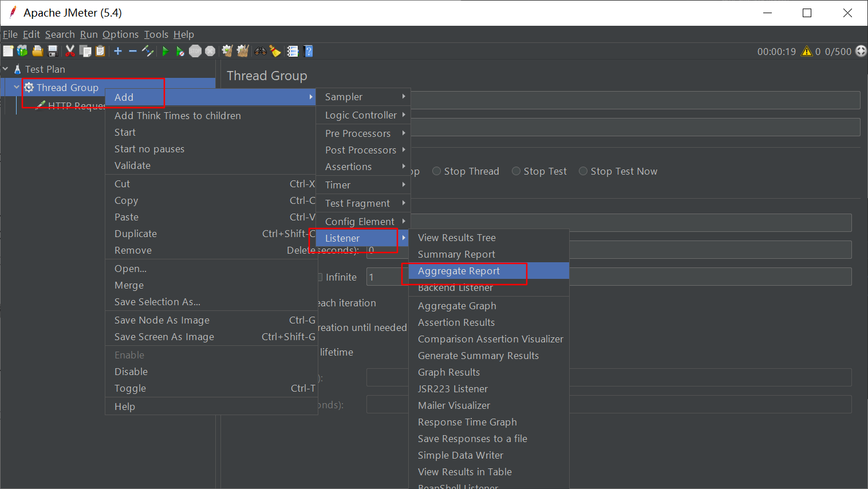Click the Shutdown test icon
The width and height of the screenshot is (868, 489).
tap(210, 51)
